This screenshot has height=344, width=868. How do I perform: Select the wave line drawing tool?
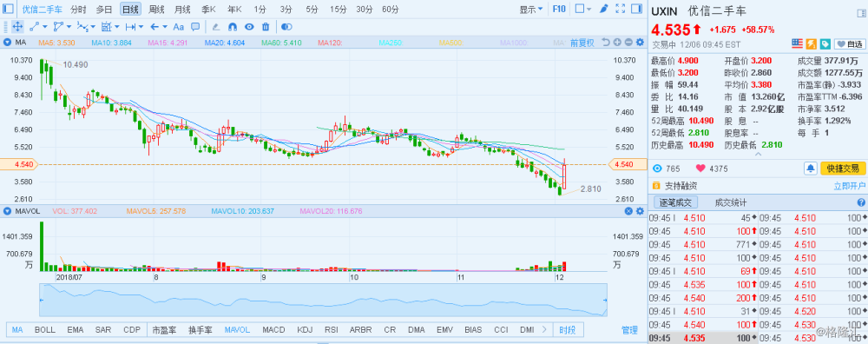pos(82,27)
